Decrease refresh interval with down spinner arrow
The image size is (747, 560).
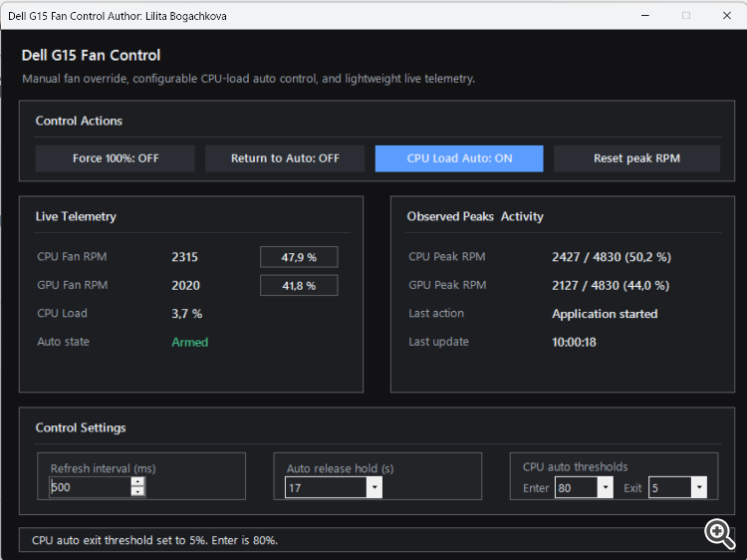click(137, 492)
